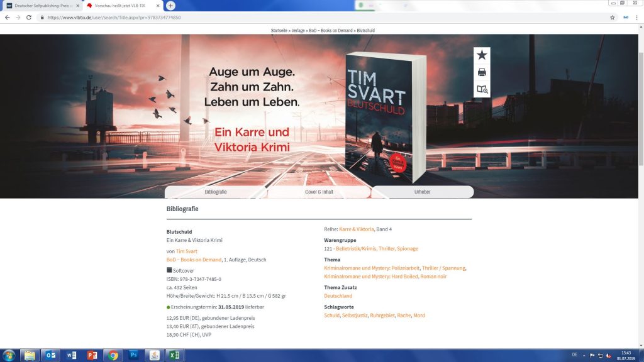
Task: Click the price line 18,90 CHF (CH), UVP
Action: (x=189, y=335)
